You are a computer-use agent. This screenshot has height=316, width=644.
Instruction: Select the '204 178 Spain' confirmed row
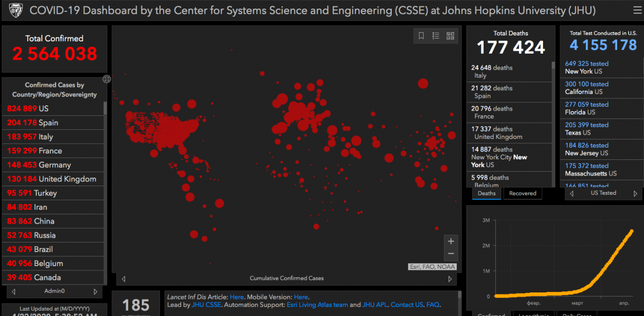pos(53,122)
